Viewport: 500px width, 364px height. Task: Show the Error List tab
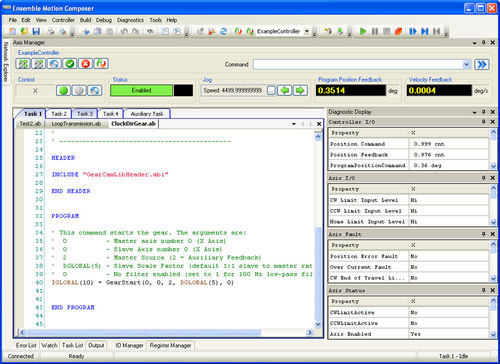click(x=26, y=345)
